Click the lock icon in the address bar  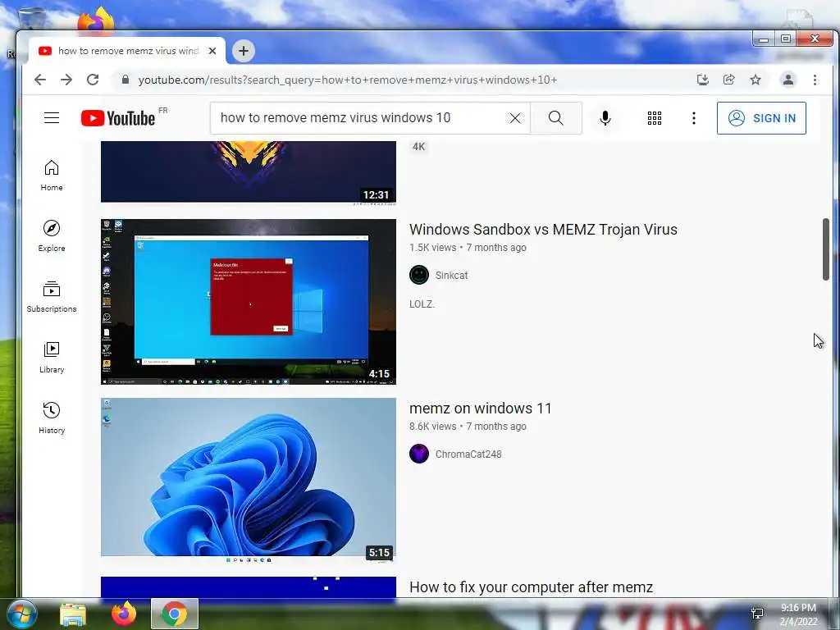pyautogui.click(x=126, y=80)
